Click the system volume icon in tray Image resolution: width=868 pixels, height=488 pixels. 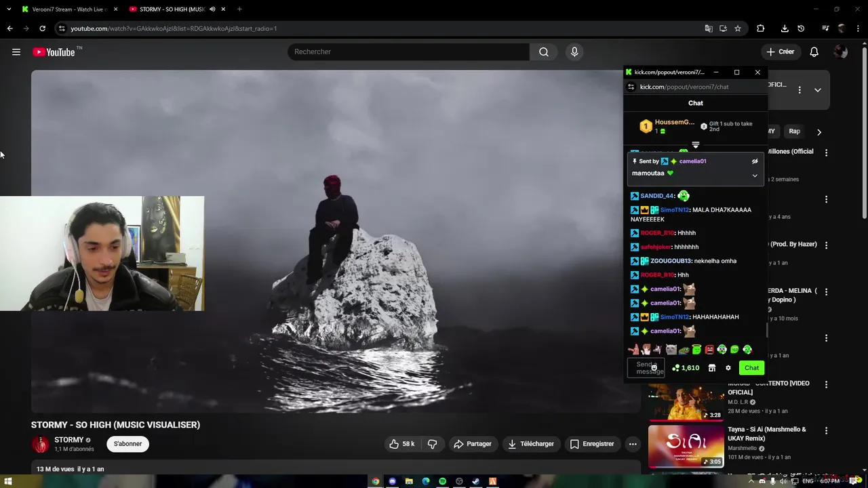point(783,481)
